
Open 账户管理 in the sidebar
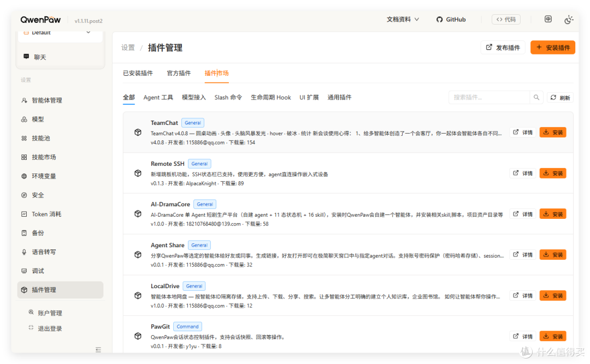pos(45,313)
